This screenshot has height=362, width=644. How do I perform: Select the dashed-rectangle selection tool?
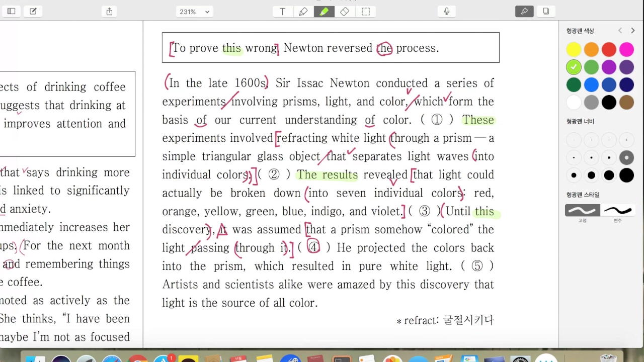(x=366, y=12)
